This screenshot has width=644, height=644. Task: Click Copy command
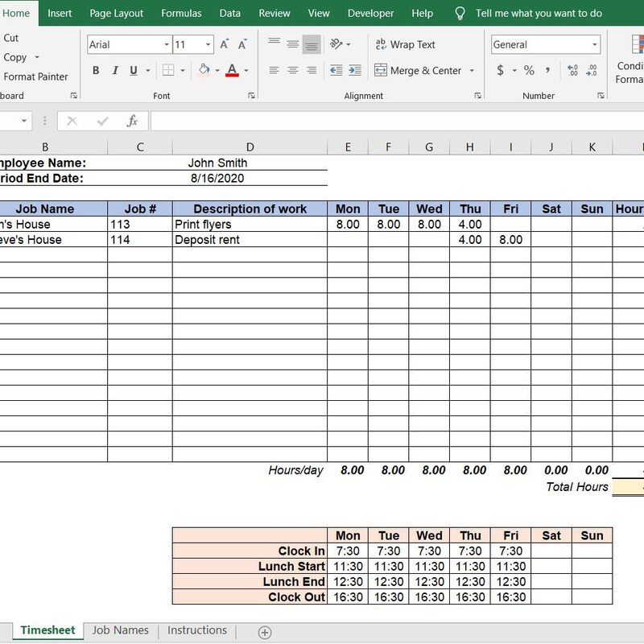pos(14,57)
